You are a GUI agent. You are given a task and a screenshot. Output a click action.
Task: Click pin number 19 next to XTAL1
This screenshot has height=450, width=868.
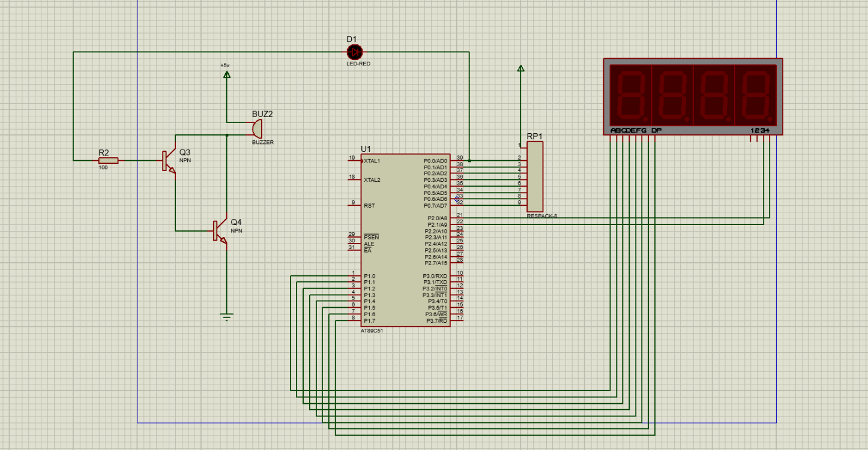(x=352, y=158)
